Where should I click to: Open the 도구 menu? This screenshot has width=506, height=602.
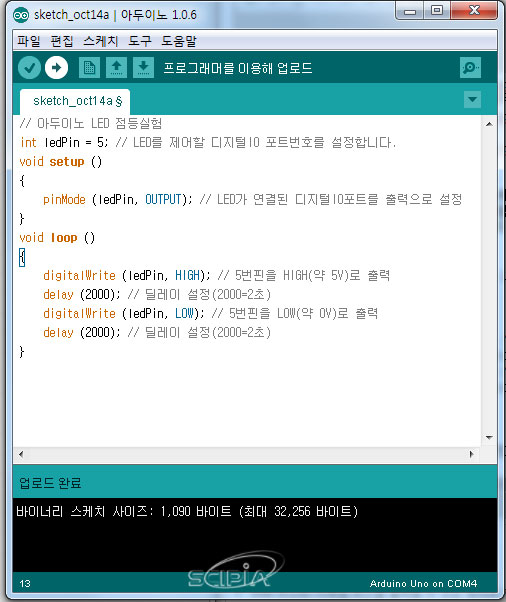[x=140, y=41]
